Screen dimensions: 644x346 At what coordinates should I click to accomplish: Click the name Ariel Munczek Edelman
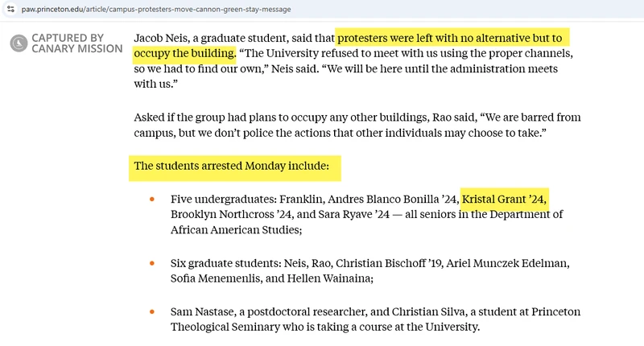click(507, 263)
